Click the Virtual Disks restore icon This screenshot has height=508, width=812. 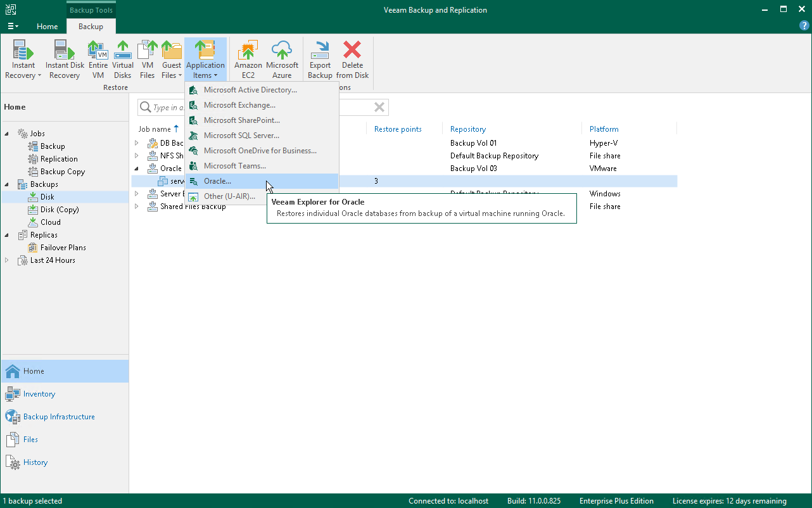pyautogui.click(x=123, y=60)
